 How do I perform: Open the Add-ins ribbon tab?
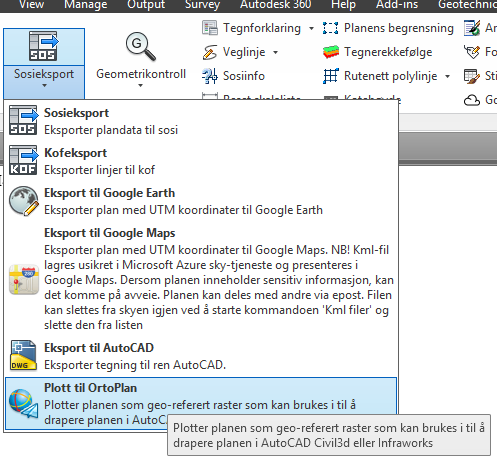397,5
